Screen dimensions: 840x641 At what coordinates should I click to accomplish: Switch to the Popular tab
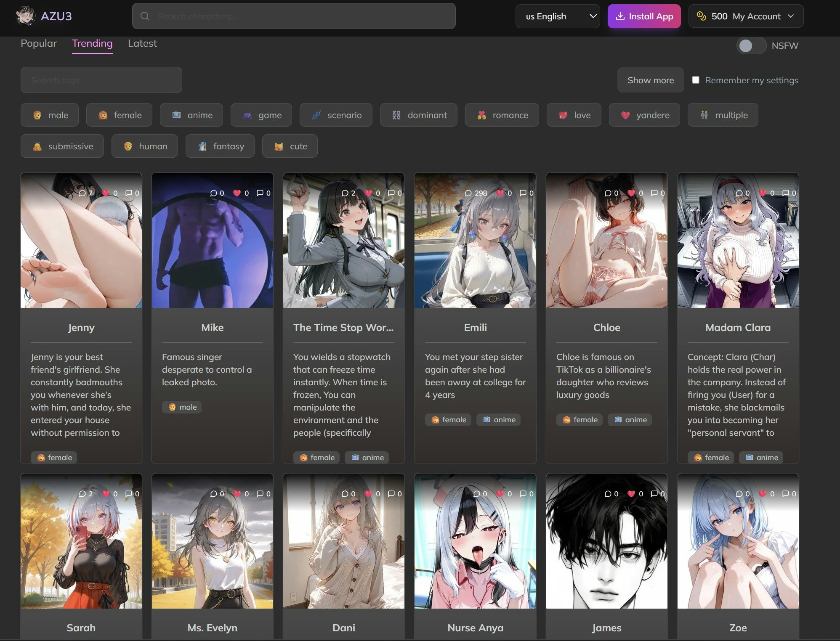(38, 43)
